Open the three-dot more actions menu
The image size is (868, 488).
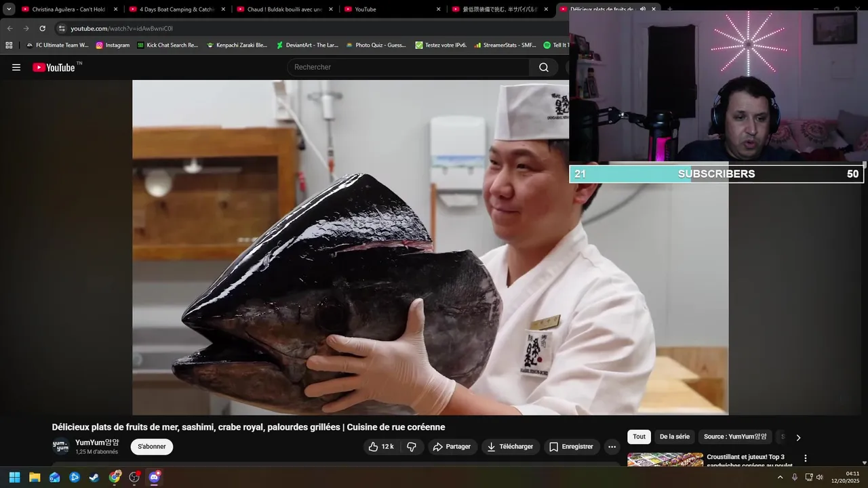pos(612,447)
